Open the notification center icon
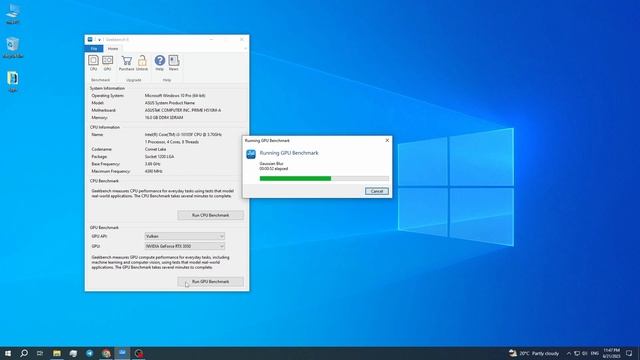This screenshot has width=640, height=360. click(x=629, y=353)
